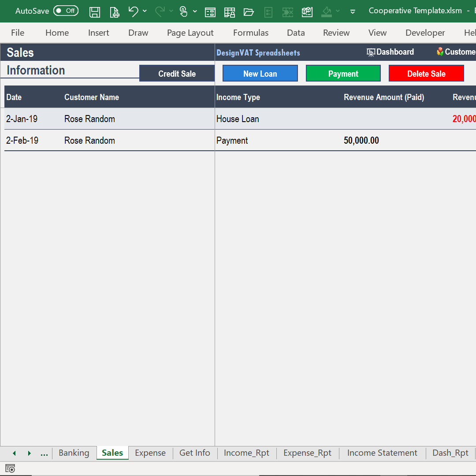Image resolution: width=476 pixels, height=476 pixels.
Task: Open the Income Statement sheet tab
Action: pyautogui.click(x=382, y=453)
